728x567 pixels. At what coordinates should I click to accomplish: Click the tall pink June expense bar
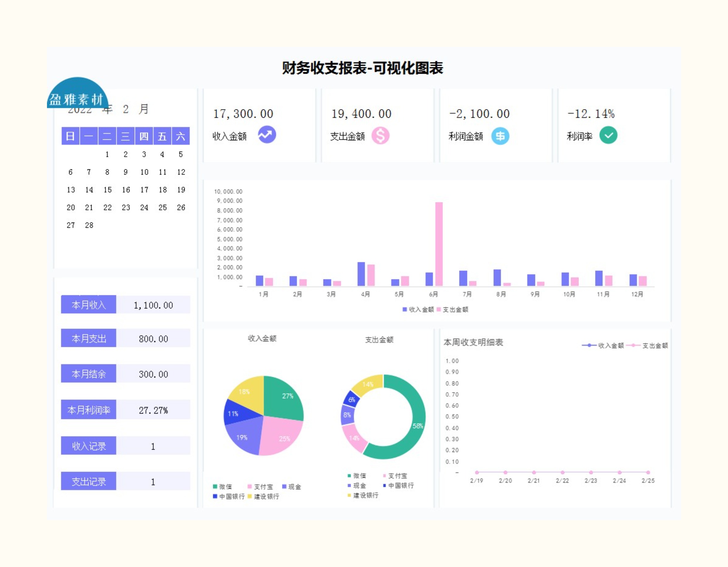(x=439, y=243)
